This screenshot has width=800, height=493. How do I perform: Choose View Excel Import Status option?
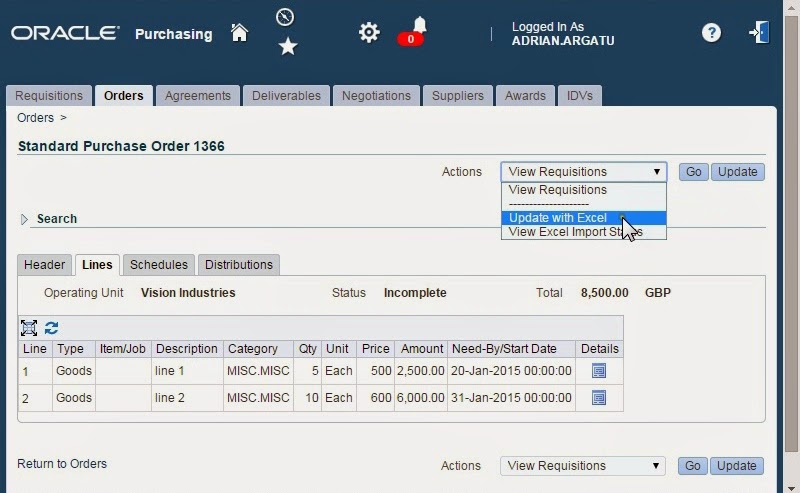click(584, 232)
